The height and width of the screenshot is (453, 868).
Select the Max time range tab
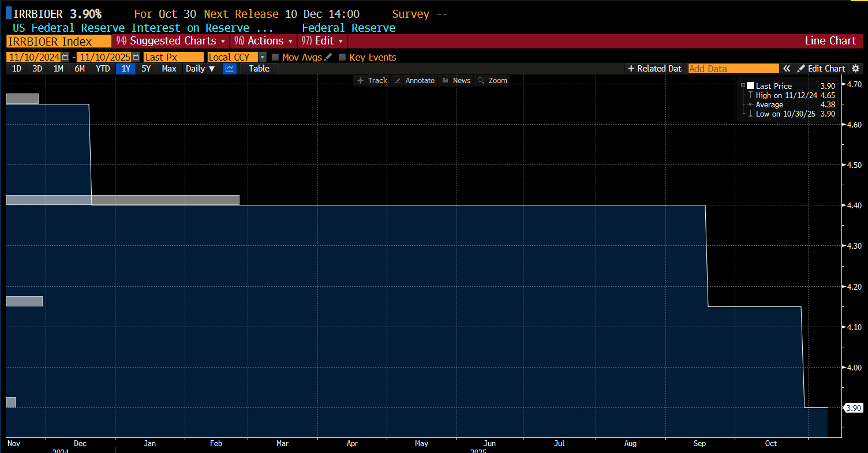pyautogui.click(x=169, y=69)
